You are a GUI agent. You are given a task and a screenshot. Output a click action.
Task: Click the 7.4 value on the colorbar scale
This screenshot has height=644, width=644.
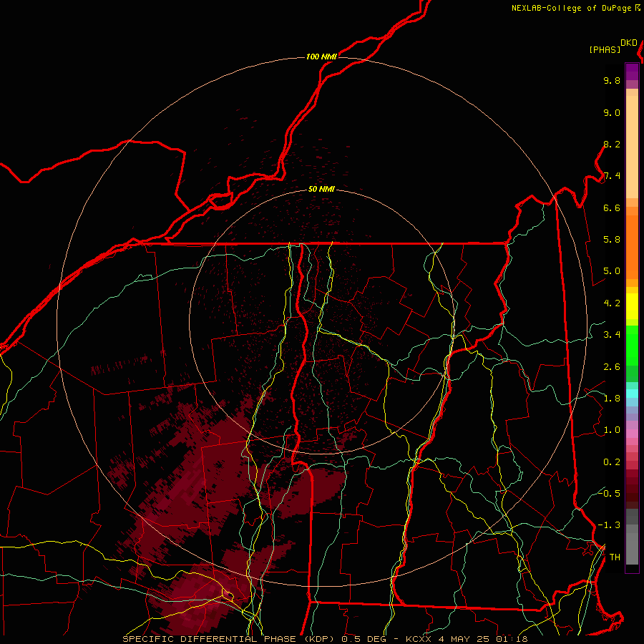[612, 176]
